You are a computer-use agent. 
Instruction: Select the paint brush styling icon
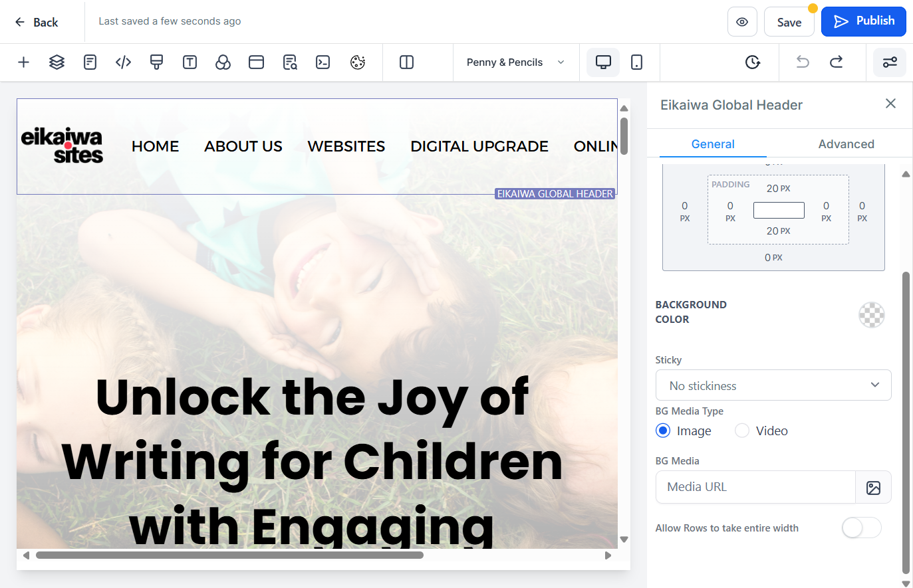click(x=156, y=62)
